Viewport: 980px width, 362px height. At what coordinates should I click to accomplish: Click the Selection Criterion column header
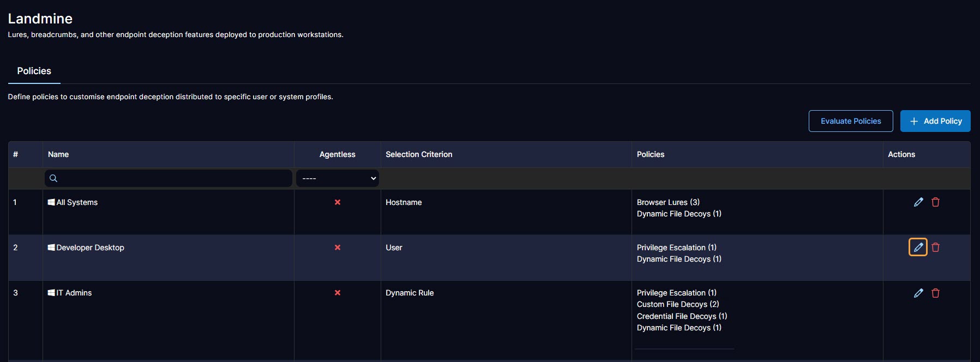coord(419,154)
